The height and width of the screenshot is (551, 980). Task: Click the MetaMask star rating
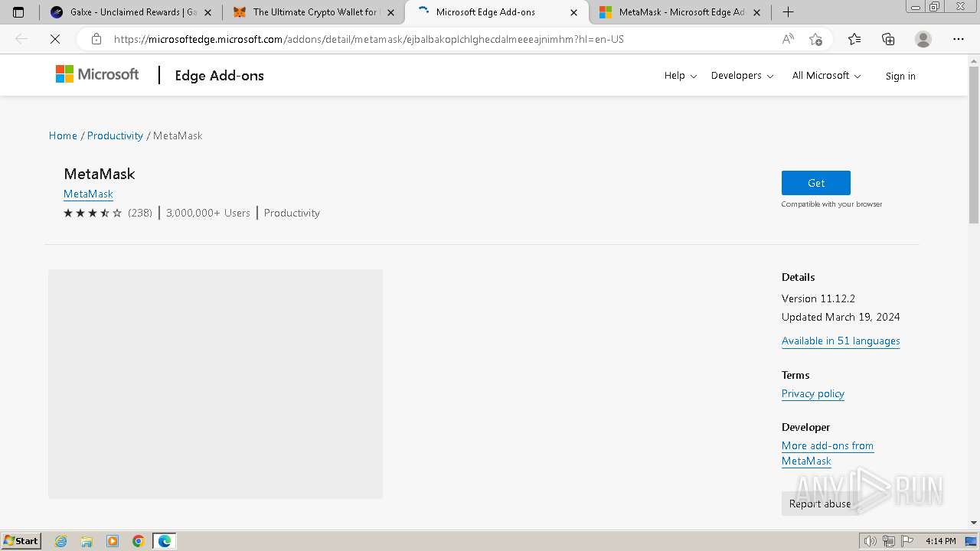(93, 213)
